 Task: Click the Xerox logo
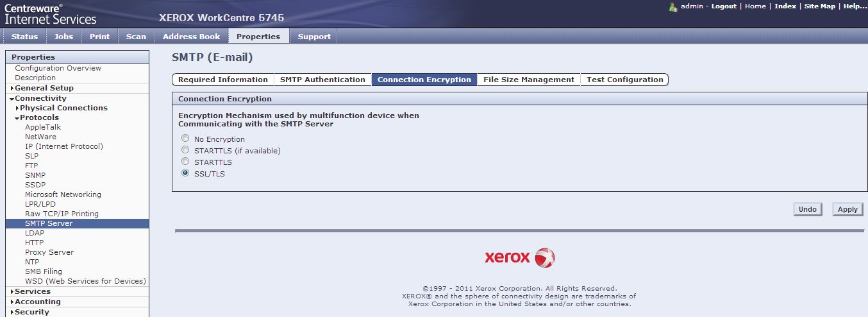coord(520,258)
